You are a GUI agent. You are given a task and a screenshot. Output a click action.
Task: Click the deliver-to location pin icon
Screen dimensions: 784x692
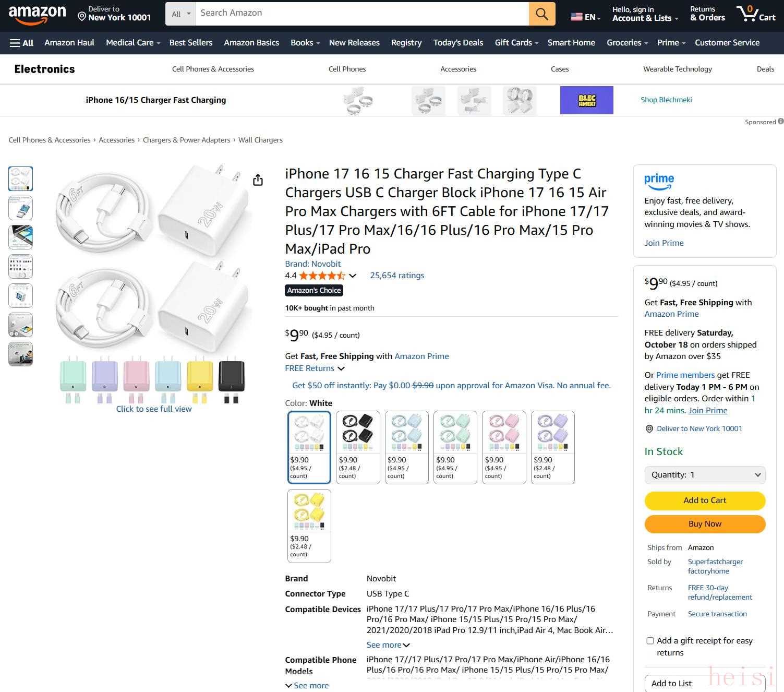[x=82, y=17]
